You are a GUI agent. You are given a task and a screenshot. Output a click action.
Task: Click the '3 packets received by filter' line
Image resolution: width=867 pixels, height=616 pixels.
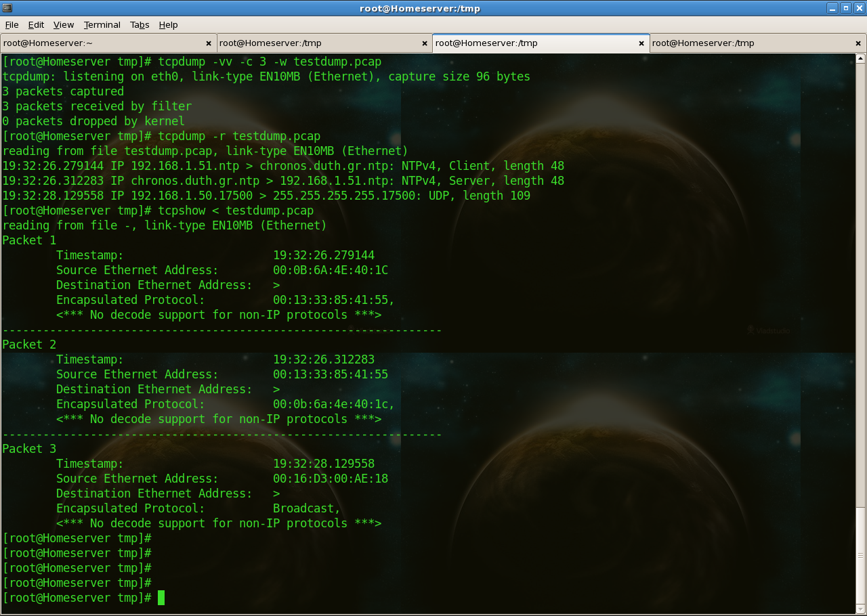click(x=97, y=106)
